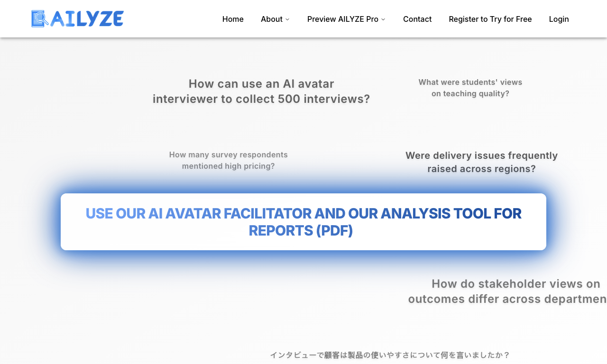Expand the About dropdown chevron
This screenshot has height=364, width=607.
click(x=287, y=19)
